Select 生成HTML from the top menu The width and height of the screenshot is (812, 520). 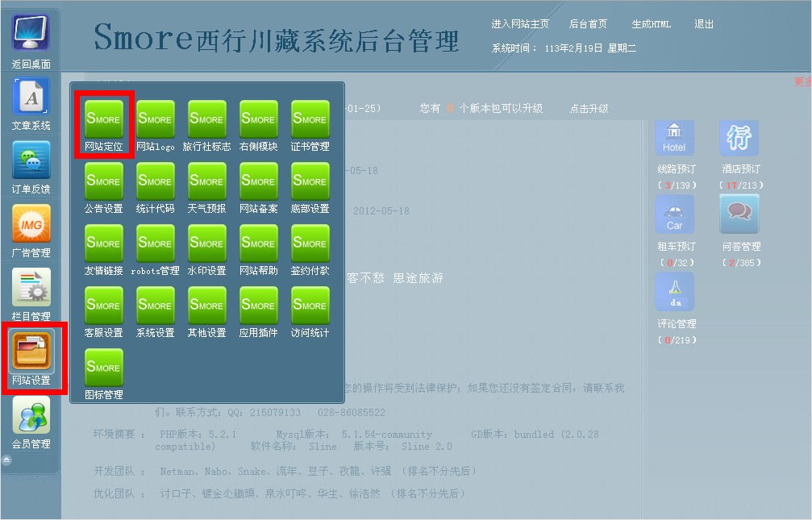tap(651, 24)
